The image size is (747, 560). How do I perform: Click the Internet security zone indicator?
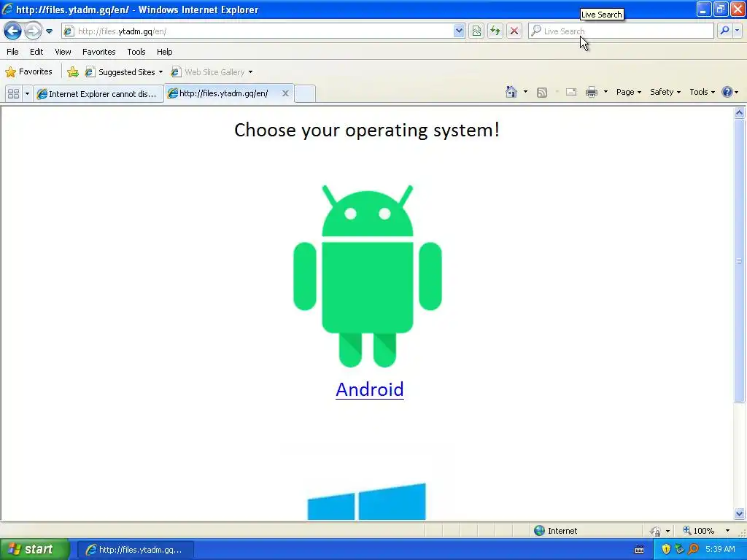[556, 531]
